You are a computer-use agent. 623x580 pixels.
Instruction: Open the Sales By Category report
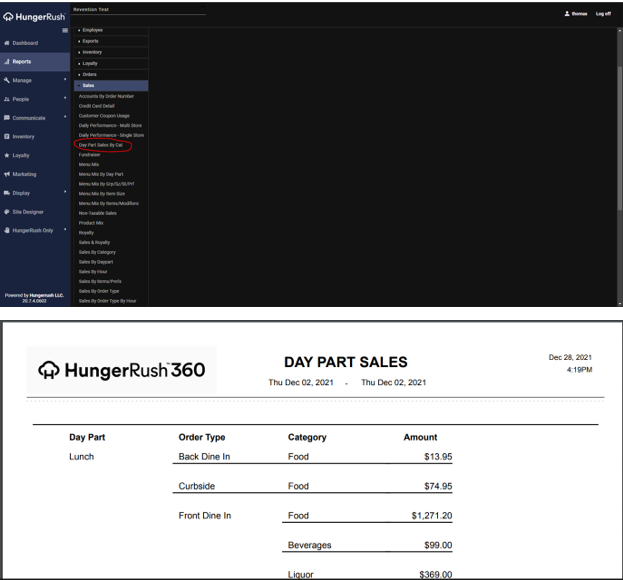97,252
